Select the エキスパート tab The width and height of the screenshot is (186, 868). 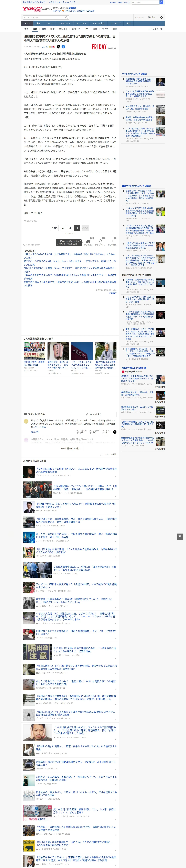pos(64,24)
